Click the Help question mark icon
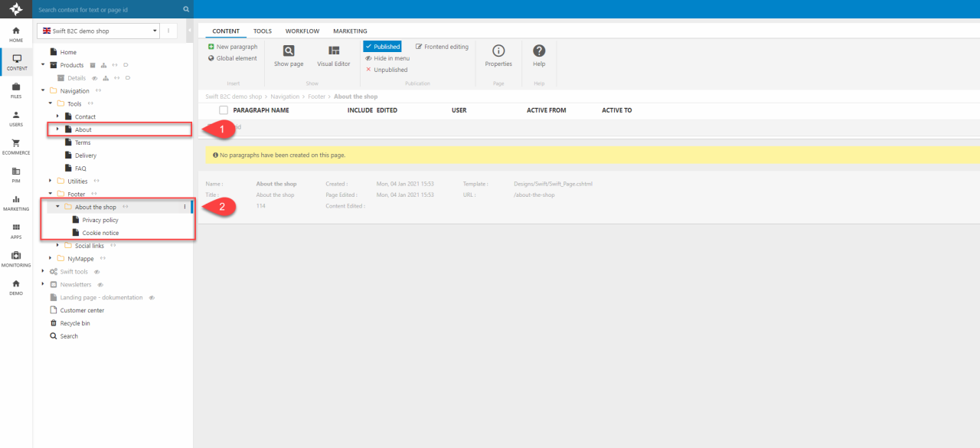The width and height of the screenshot is (980, 448). (539, 51)
